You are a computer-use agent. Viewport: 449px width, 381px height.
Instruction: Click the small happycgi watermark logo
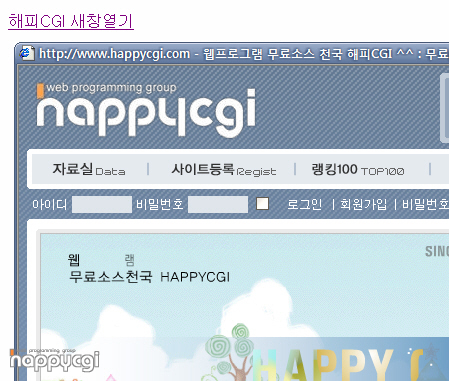(54, 360)
